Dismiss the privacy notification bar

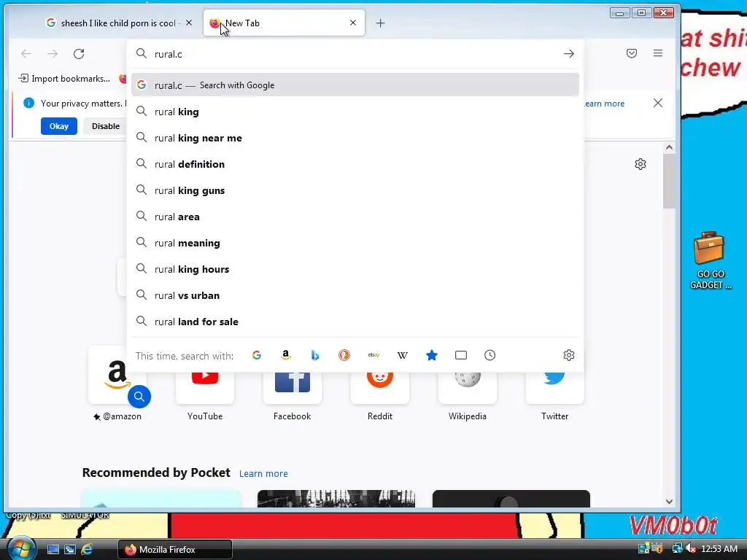click(658, 103)
